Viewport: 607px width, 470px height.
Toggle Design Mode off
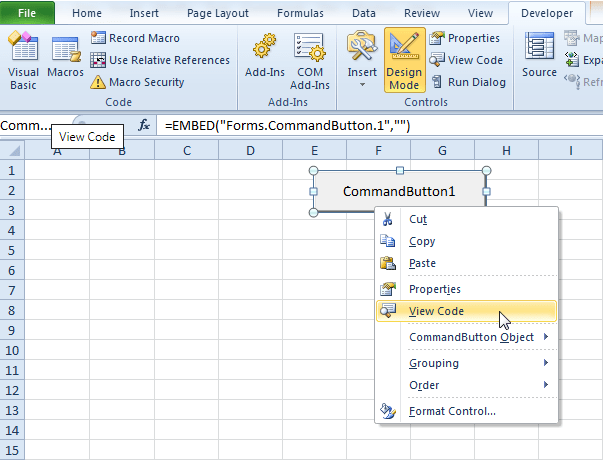tap(404, 60)
